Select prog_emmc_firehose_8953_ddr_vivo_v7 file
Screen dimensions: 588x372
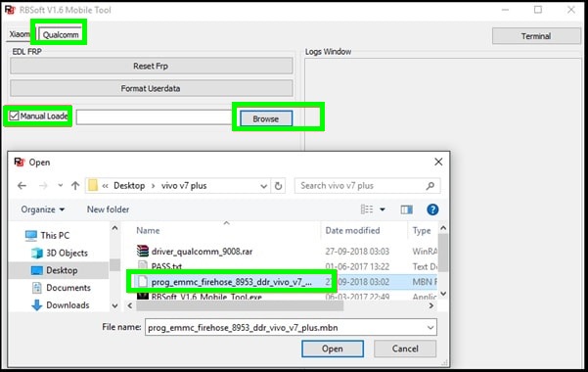point(231,282)
